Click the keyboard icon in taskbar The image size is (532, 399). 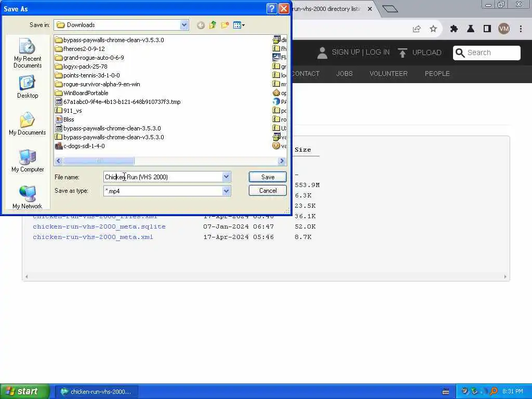tap(446, 392)
